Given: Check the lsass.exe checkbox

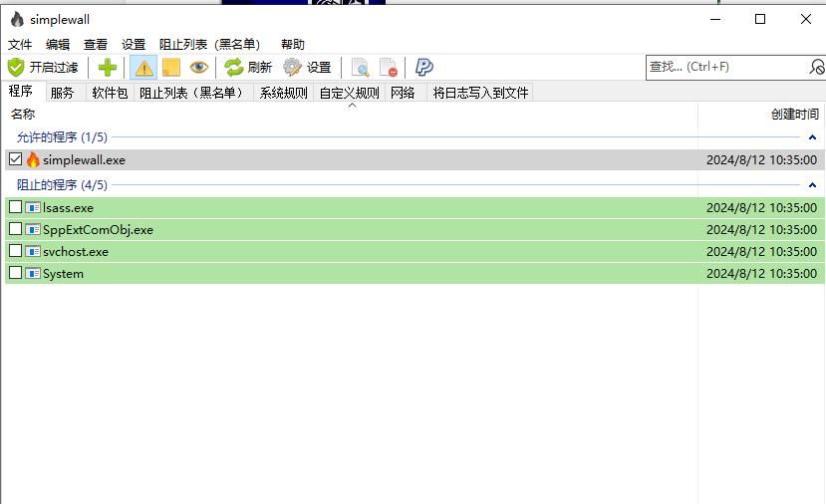Looking at the screenshot, I should (15, 207).
